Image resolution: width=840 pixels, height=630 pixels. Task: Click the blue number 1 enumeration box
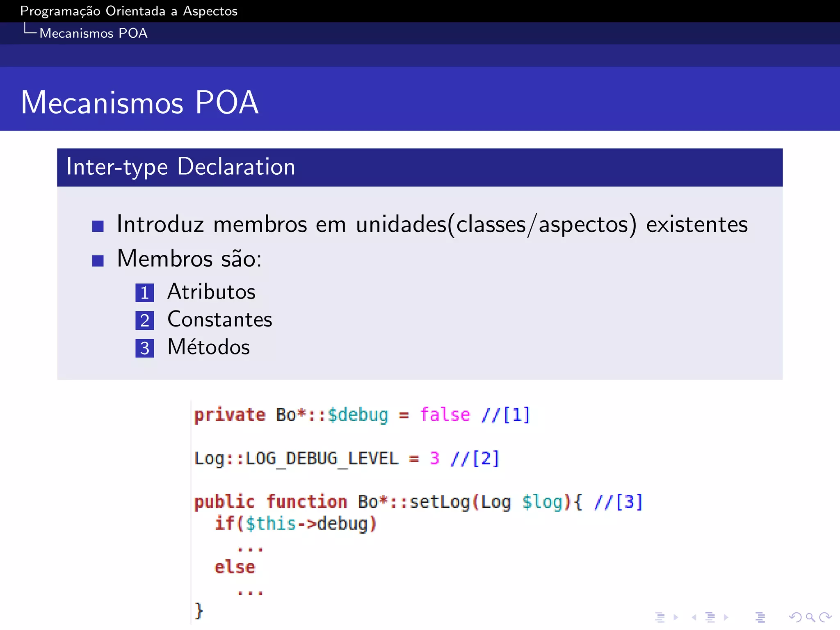pyautogui.click(x=145, y=293)
